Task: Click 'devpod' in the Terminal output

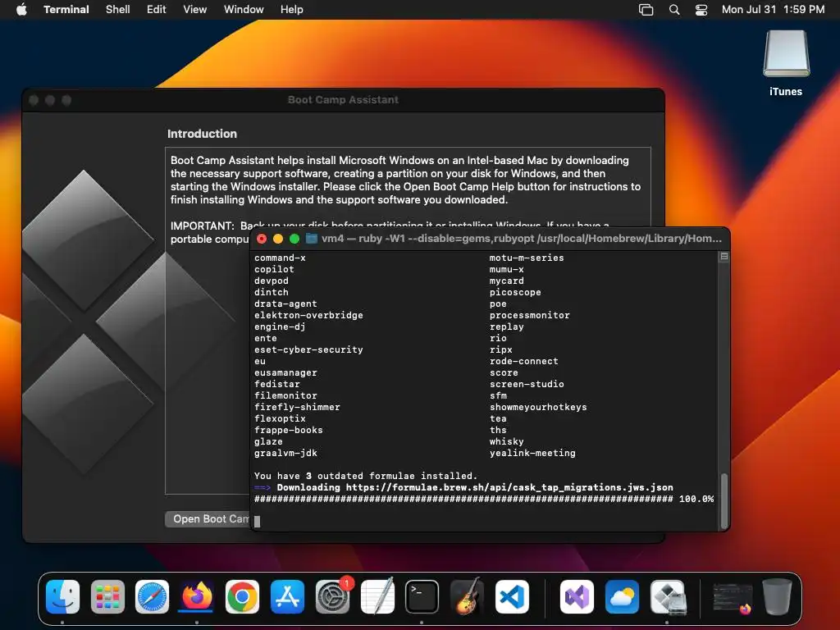Action: coord(271,281)
